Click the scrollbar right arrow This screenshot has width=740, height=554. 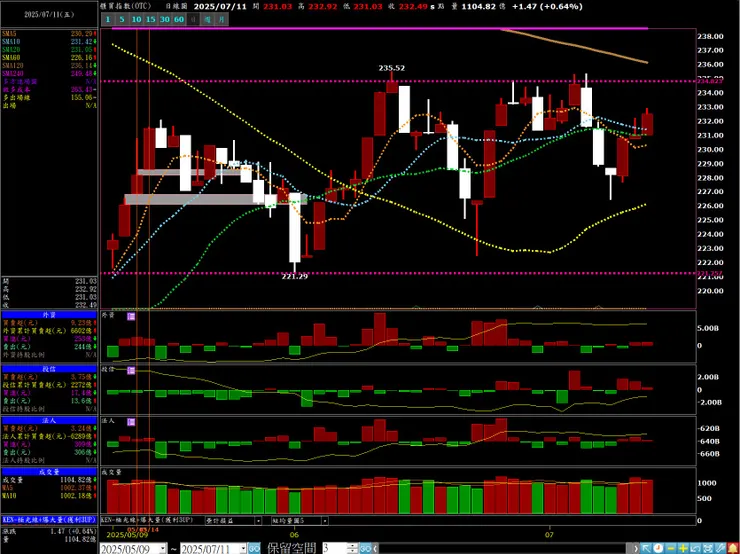(x=635, y=548)
